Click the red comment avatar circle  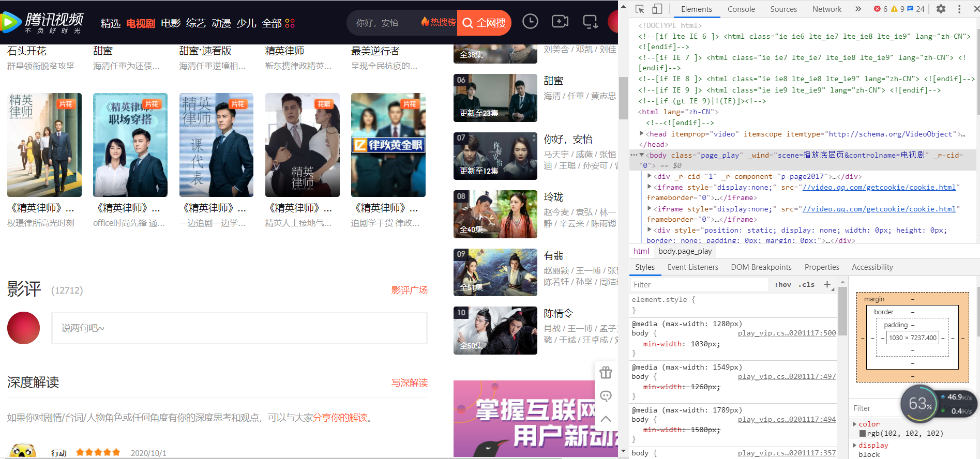[23, 328]
